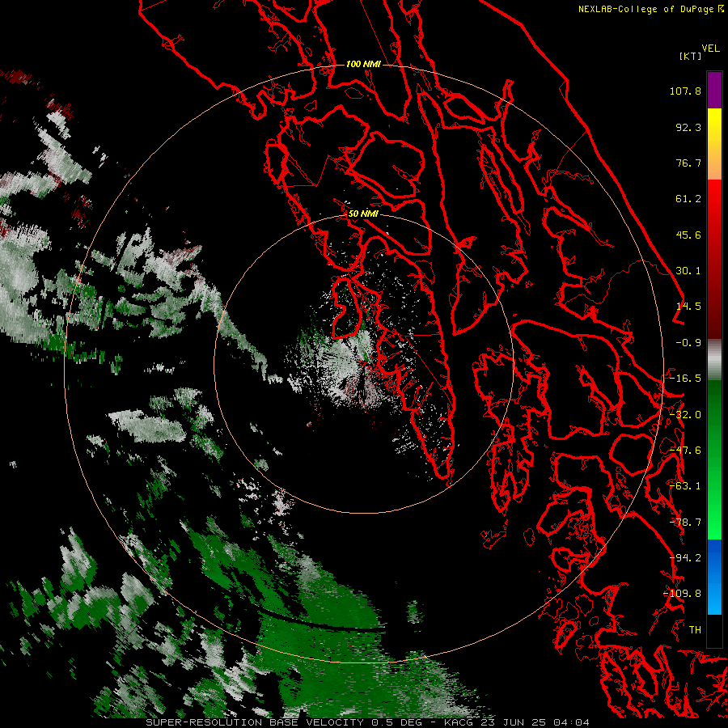Click the 76.7 velocity scale value

tap(688, 163)
